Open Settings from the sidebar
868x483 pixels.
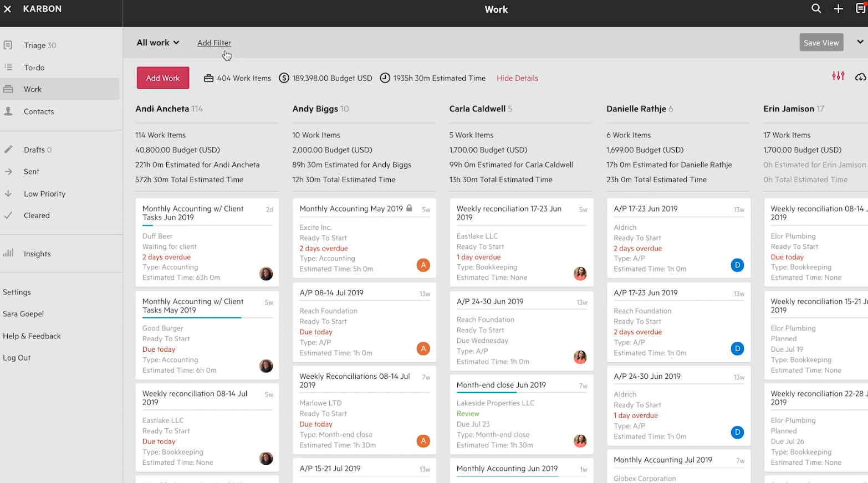(17, 292)
